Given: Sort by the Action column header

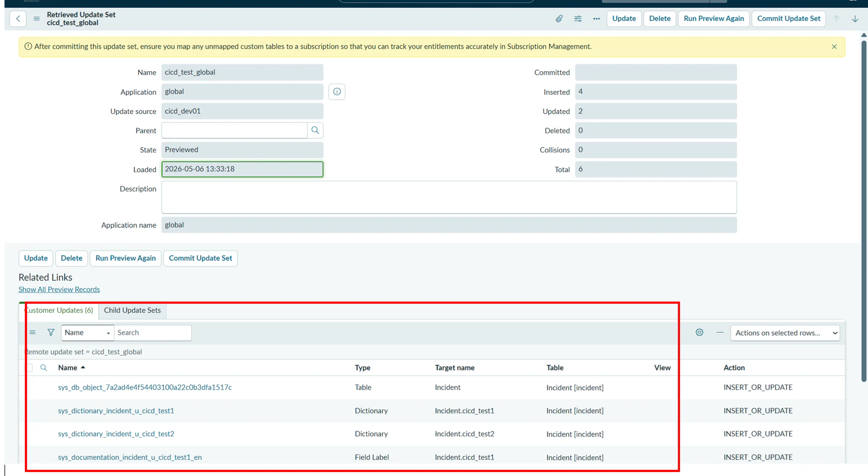Looking at the screenshot, I should coord(734,368).
